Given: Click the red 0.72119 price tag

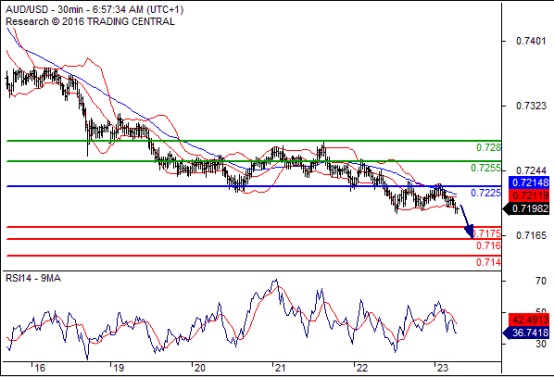Looking at the screenshot, I should pos(529,195).
